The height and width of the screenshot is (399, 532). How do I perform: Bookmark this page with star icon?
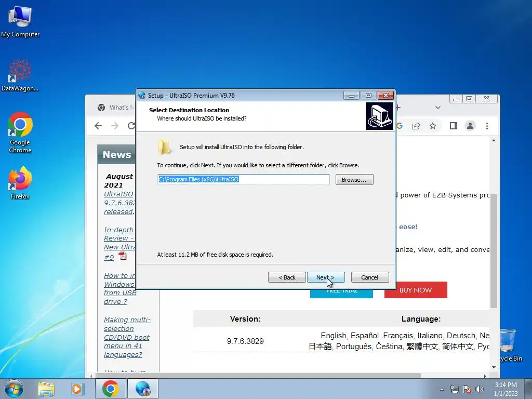433,126
